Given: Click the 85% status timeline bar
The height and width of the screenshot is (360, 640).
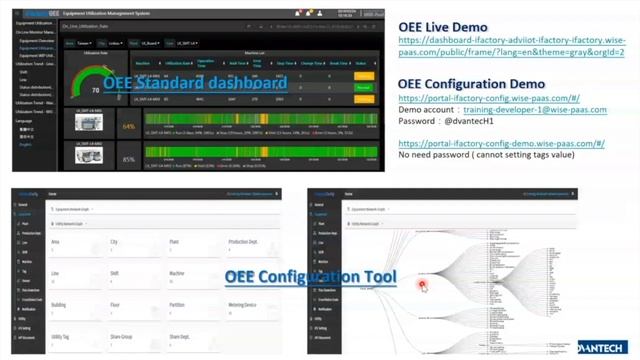Looking at the screenshot, I should click(261, 152).
